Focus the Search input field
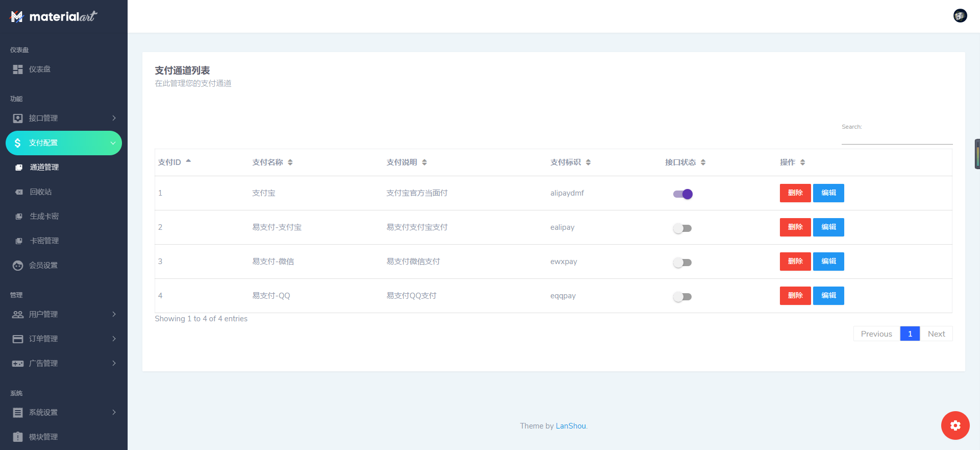Image resolution: width=980 pixels, height=450 pixels. (x=896, y=138)
